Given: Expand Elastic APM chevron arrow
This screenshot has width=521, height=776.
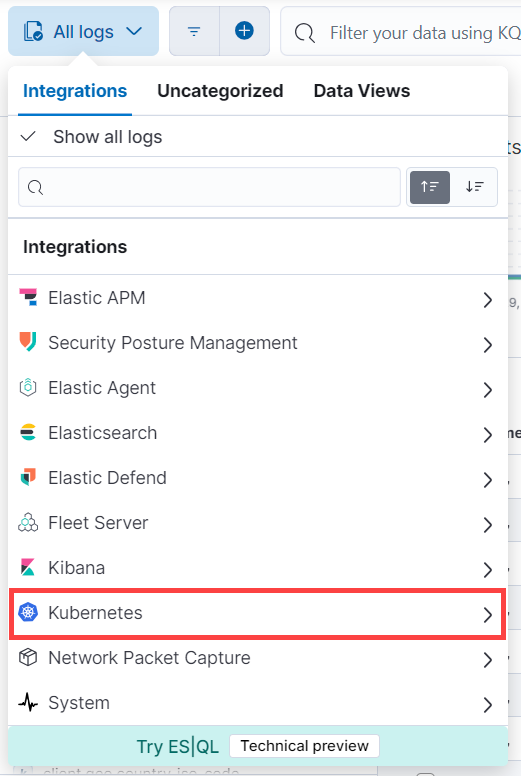Looking at the screenshot, I should pyautogui.click(x=487, y=300).
